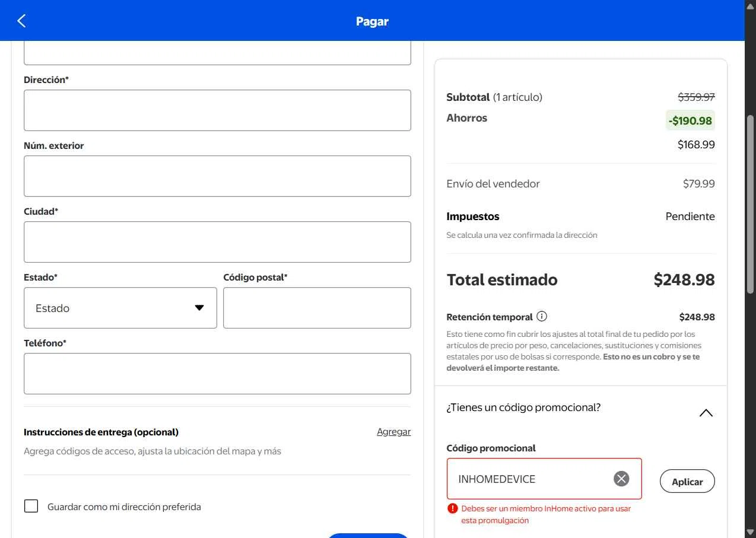Click the $168.99 discounted subtotal
Screen dimensions: 756x538
[696, 145]
